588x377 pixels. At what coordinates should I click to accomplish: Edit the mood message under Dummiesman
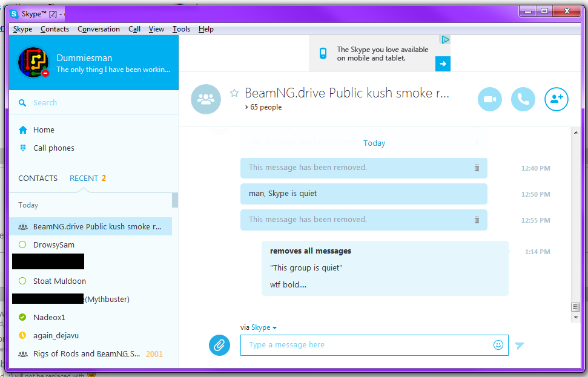pos(113,70)
